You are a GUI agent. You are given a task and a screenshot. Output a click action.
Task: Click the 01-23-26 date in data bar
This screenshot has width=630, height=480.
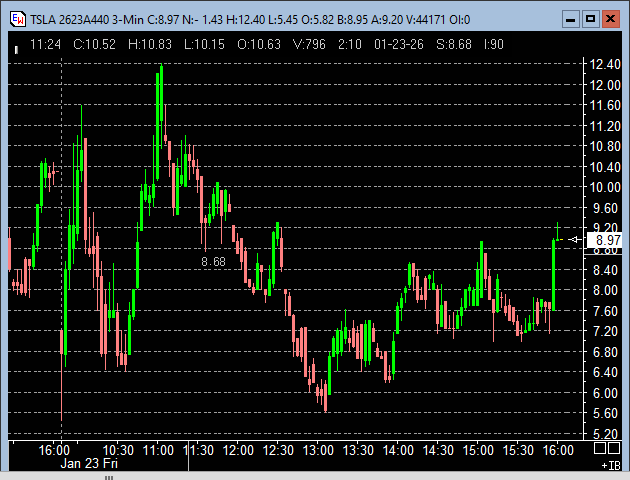click(x=388, y=44)
